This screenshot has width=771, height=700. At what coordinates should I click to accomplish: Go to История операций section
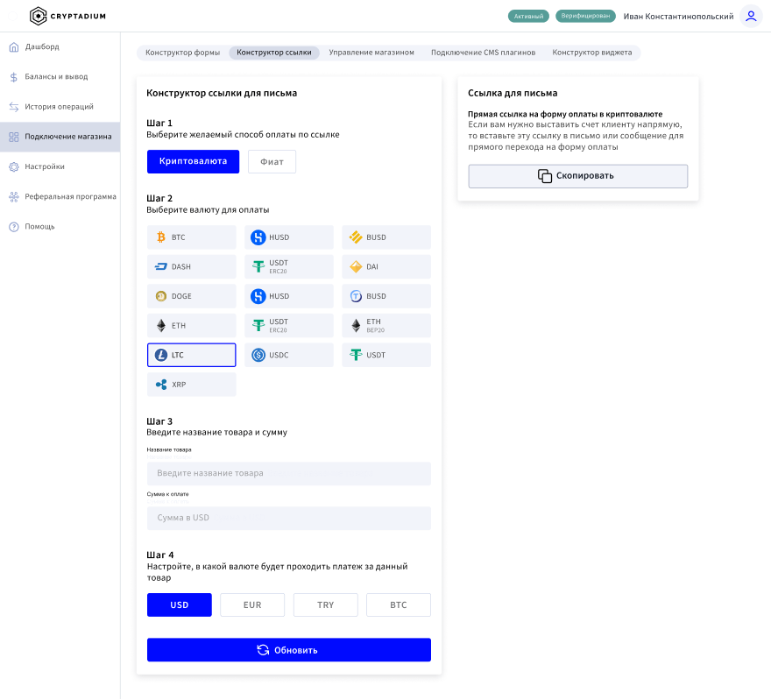coord(59,107)
